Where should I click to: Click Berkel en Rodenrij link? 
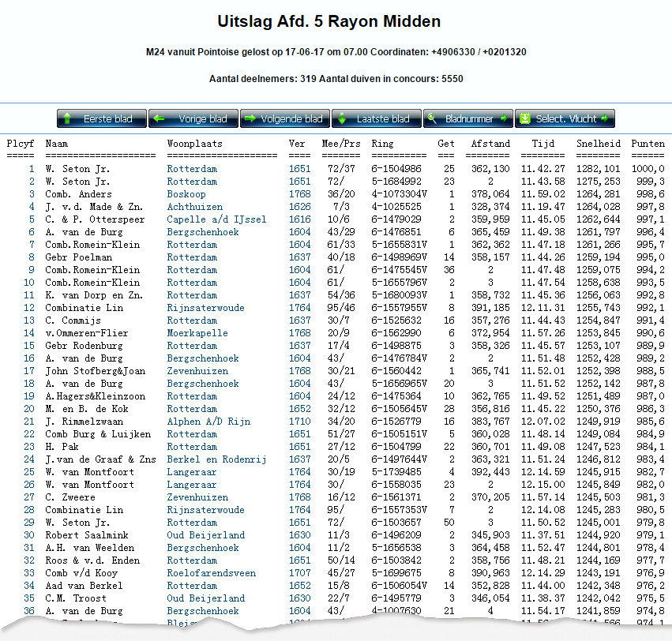tap(217, 459)
